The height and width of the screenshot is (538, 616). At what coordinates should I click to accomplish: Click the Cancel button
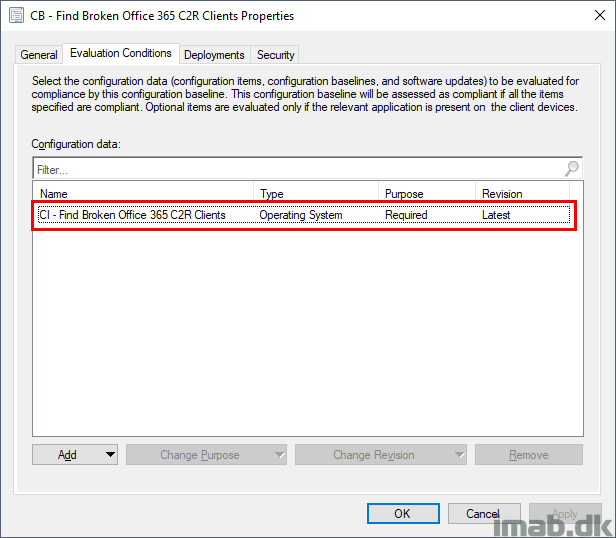(x=484, y=513)
